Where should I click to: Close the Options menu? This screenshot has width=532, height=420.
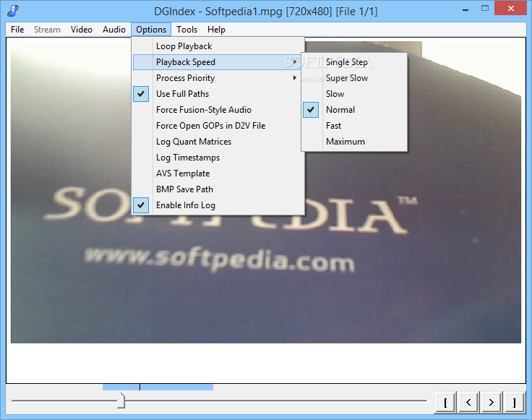pos(151,30)
